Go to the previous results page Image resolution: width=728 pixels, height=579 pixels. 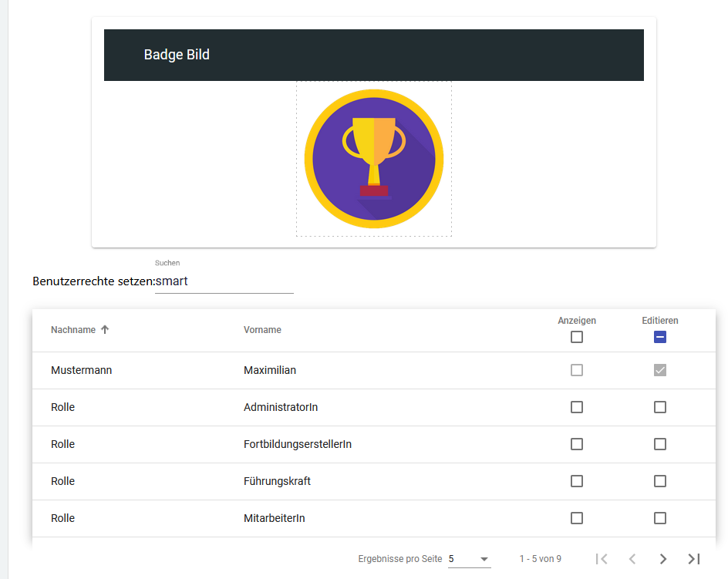coord(632,559)
